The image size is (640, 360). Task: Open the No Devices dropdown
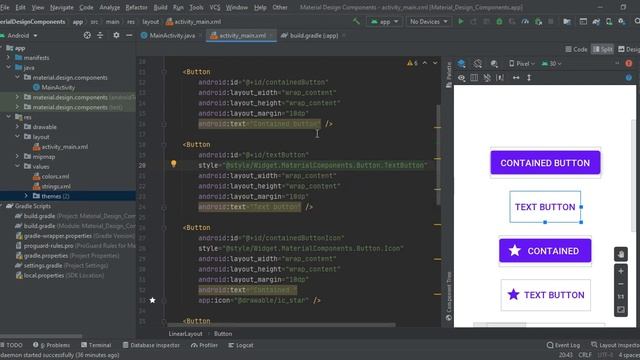tap(429, 21)
